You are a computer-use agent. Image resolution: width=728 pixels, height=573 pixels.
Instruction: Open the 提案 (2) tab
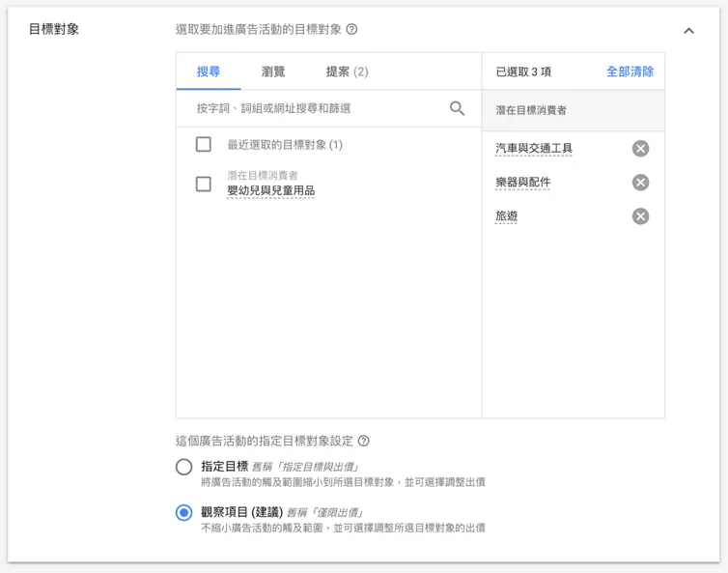click(x=347, y=72)
